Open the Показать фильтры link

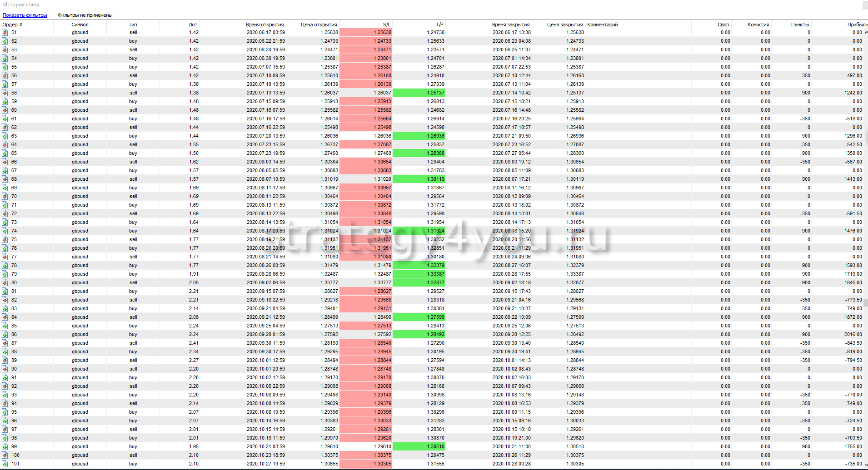coord(25,15)
